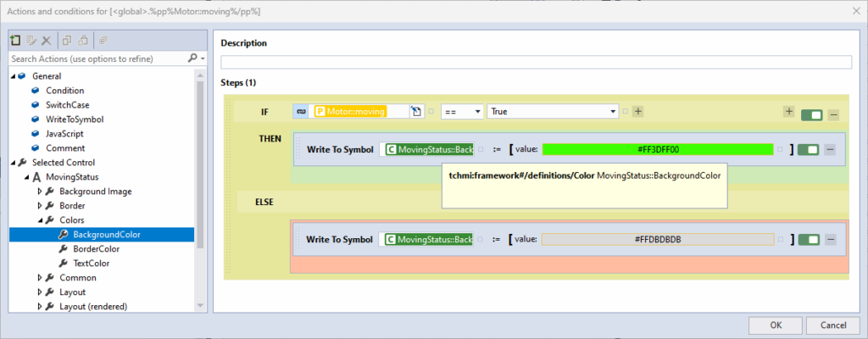Click the green #FF3DFF00 color value
This screenshot has width=868, height=339.
(658, 149)
